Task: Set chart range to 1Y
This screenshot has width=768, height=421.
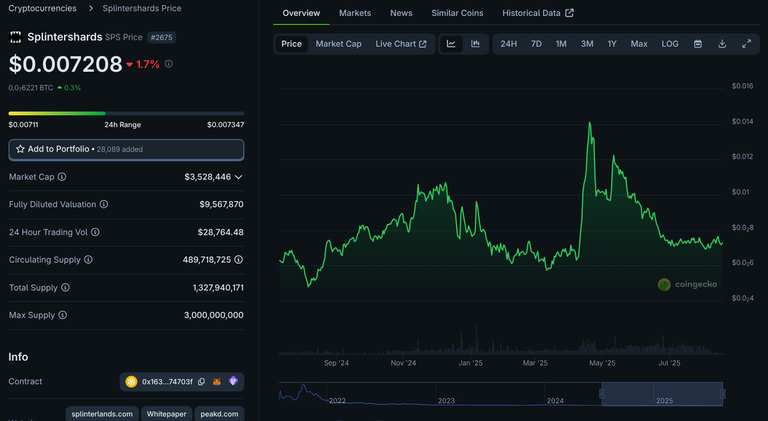Action: (612, 44)
